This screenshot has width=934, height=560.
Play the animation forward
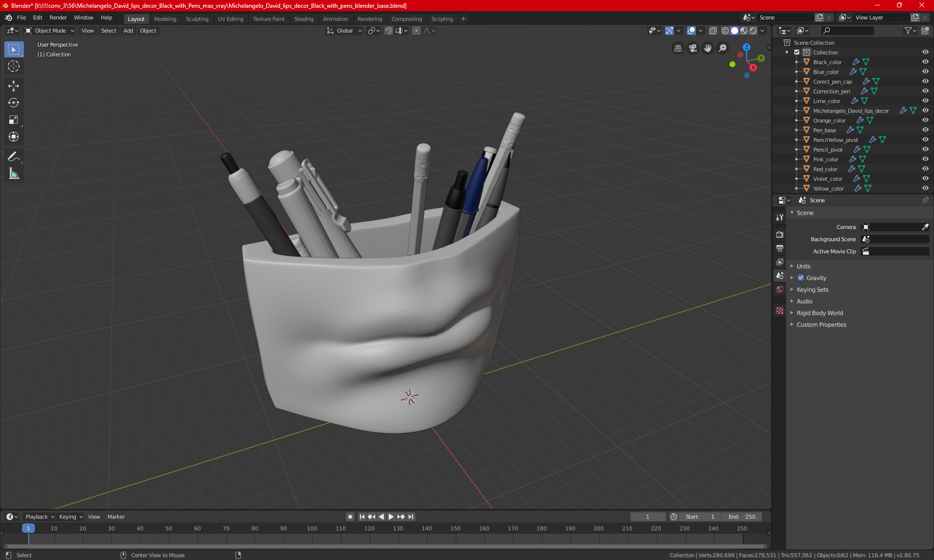[x=391, y=517]
